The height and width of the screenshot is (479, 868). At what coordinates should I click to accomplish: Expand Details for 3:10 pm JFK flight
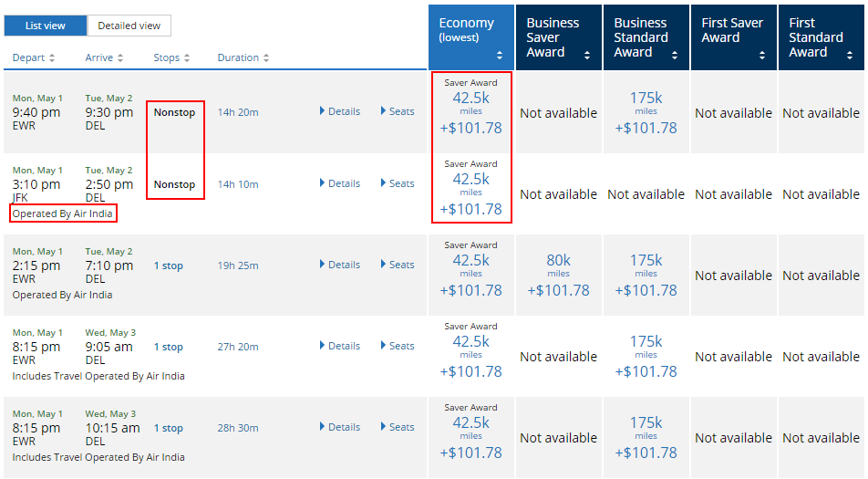click(340, 183)
